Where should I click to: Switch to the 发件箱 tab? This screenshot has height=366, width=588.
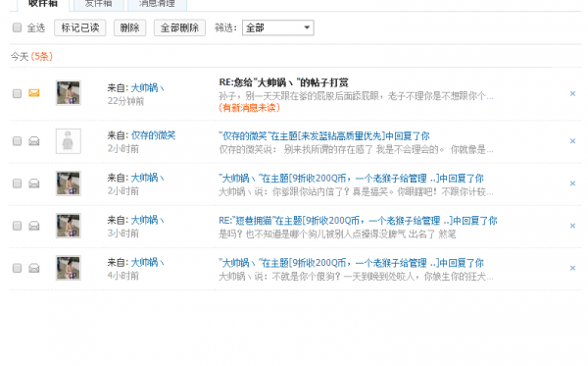click(99, 4)
